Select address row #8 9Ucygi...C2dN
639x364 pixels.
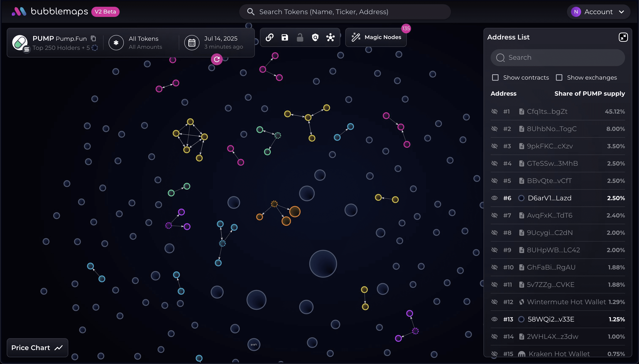558,233
